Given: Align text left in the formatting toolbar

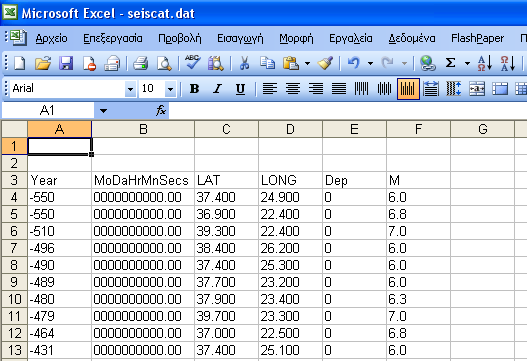Looking at the screenshot, I should 270,89.
